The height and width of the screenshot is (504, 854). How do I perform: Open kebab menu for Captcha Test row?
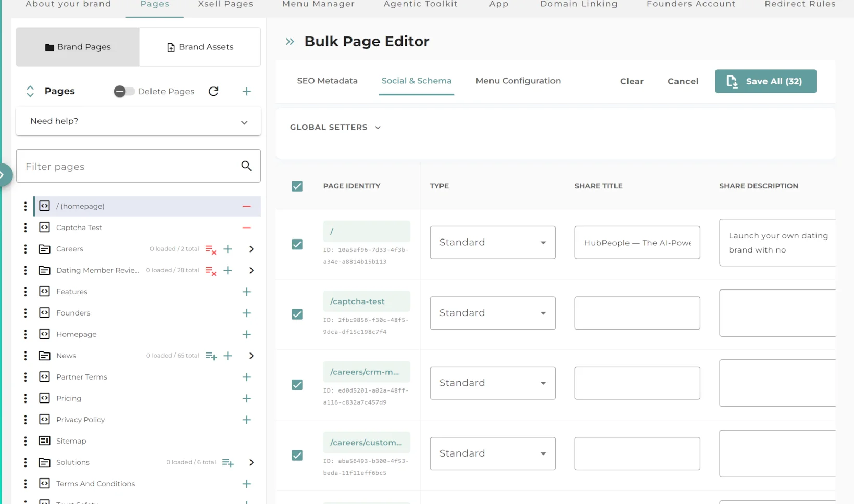[26, 228]
